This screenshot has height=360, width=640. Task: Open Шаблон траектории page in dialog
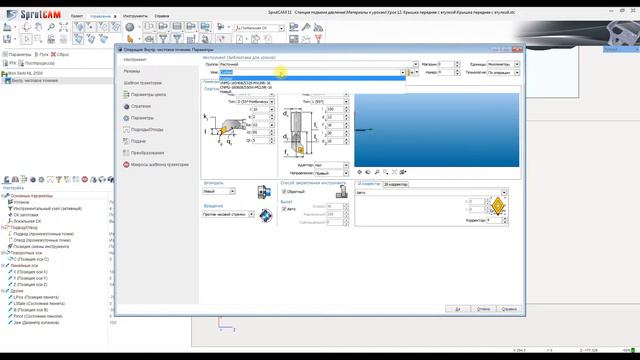pyautogui.click(x=142, y=83)
